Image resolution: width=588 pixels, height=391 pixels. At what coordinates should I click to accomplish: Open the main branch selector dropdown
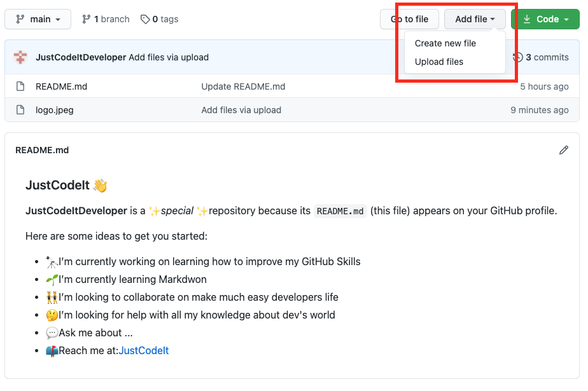pyautogui.click(x=38, y=19)
